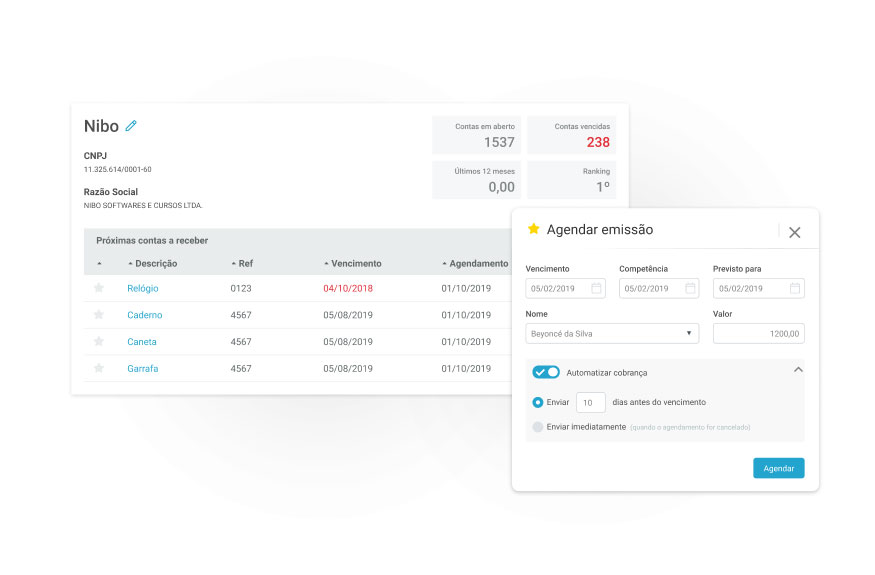Click Ref value 0123
The width and height of the screenshot is (875, 575).
(241, 288)
